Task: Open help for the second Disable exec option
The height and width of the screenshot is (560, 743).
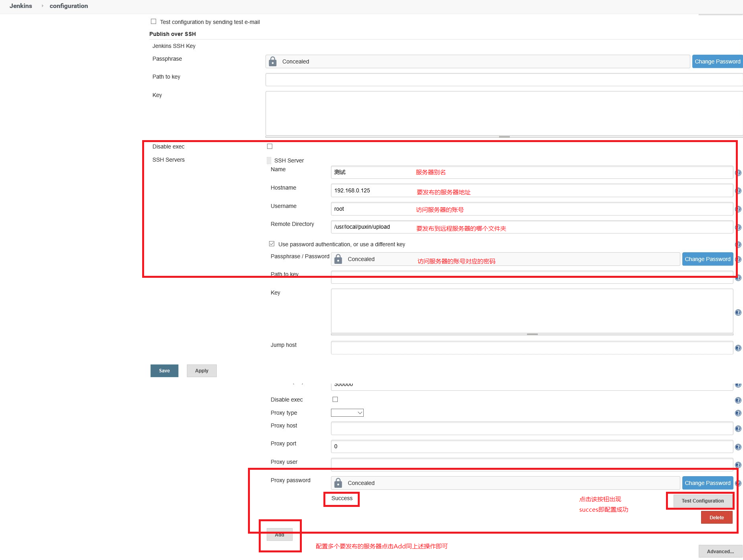Action: click(x=738, y=400)
